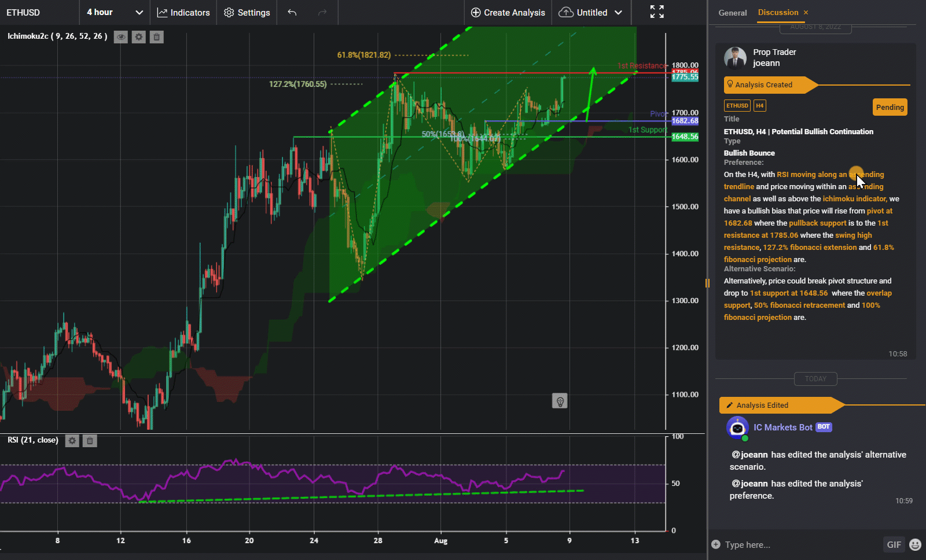
Task: Click the message attachment plus icon
Action: [x=716, y=544]
